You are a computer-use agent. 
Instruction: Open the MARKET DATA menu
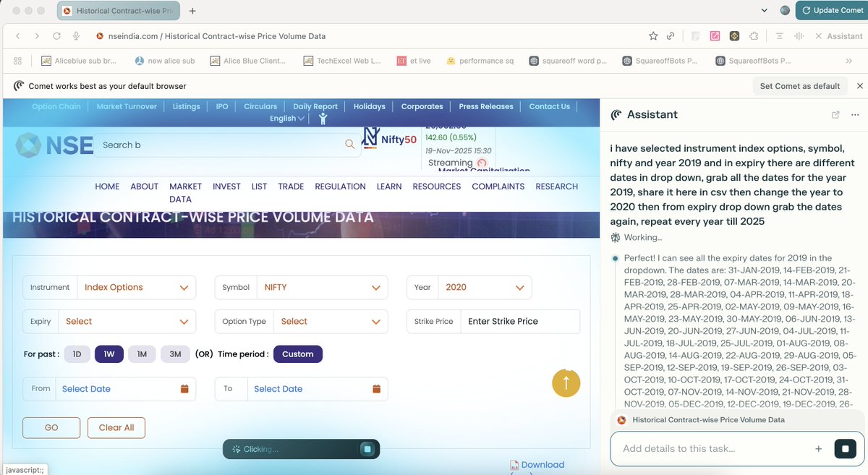click(185, 192)
